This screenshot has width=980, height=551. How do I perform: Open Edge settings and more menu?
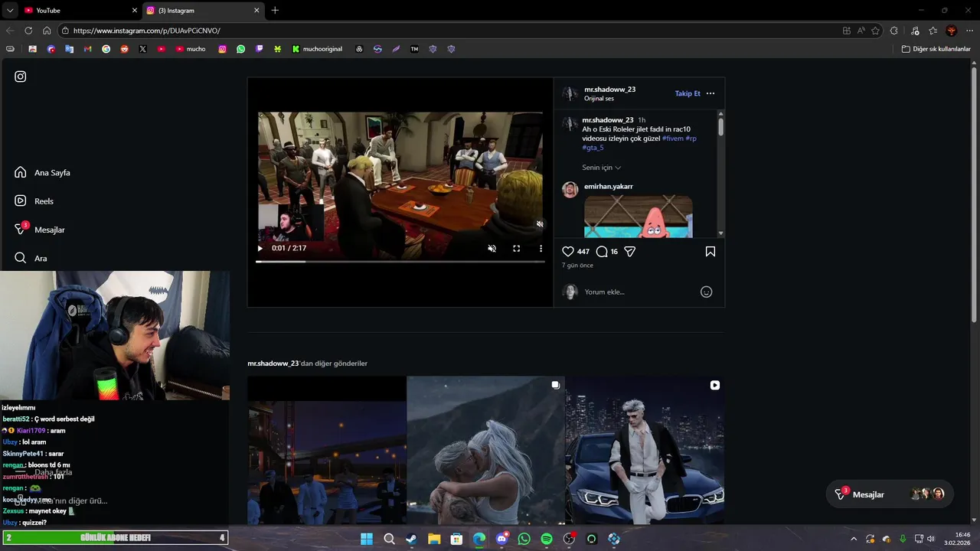pyautogui.click(x=969, y=31)
